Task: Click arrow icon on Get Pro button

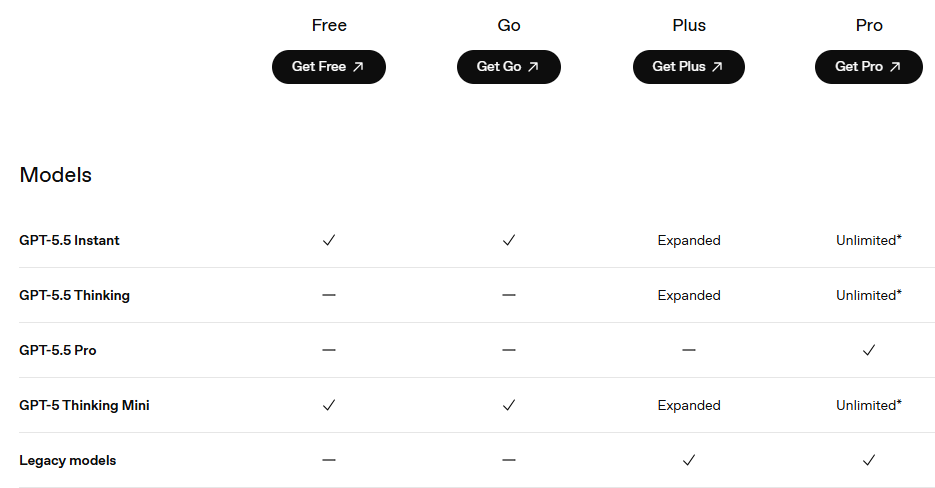Action: [895, 67]
